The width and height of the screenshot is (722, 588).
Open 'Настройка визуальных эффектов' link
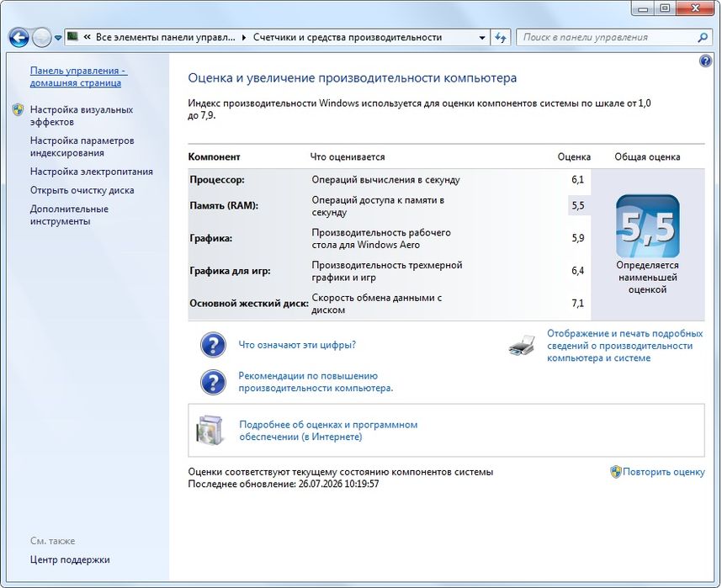(x=82, y=116)
